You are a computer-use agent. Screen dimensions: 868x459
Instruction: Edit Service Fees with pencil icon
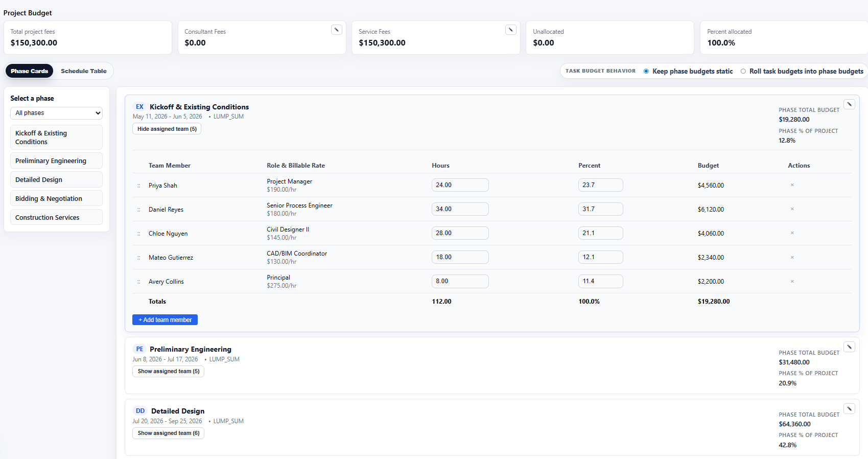[511, 30]
